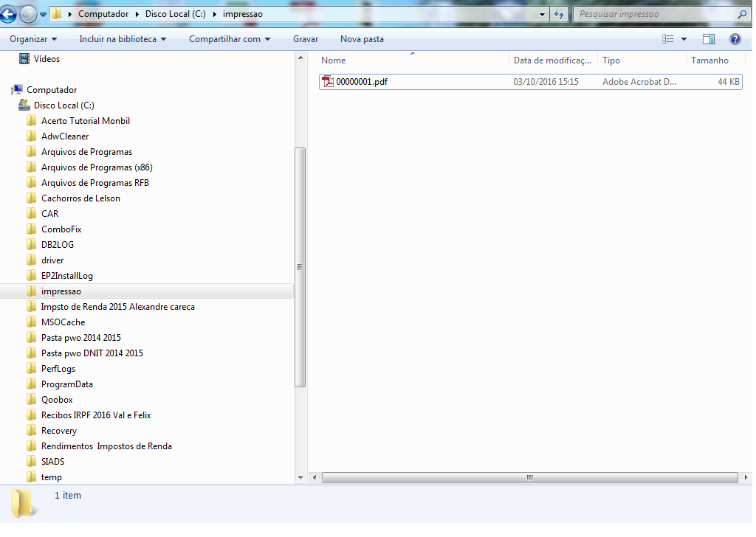Click the ProgramData folder icon
The image size is (756, 537).
(31, 384)
